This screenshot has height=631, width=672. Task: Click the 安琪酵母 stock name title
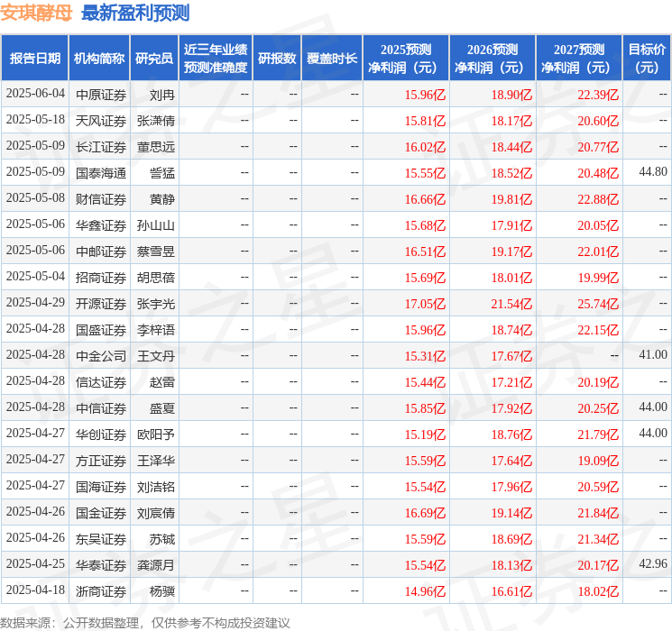[37, 13]
